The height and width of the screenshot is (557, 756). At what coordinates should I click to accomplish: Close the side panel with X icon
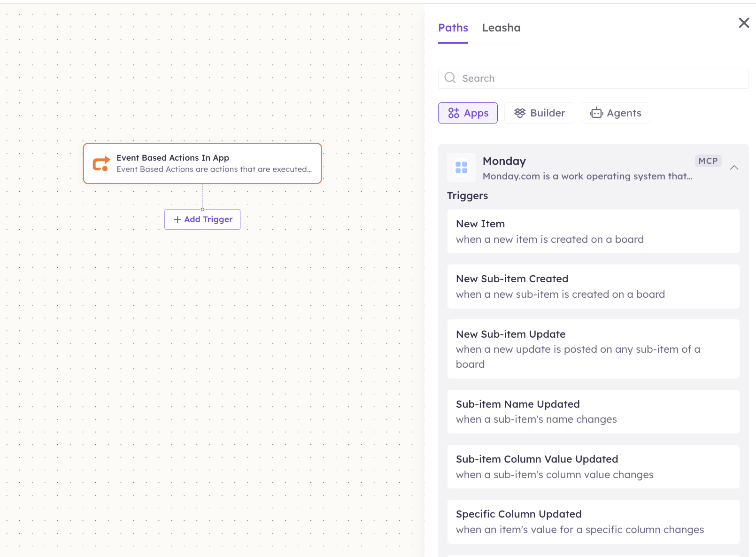(744, 23)
